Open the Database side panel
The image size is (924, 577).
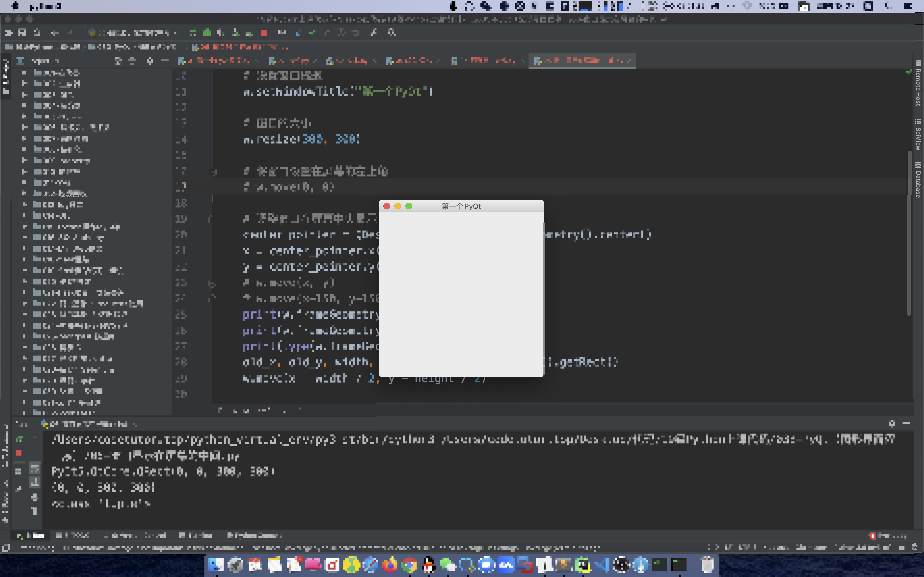pos(918,179)
